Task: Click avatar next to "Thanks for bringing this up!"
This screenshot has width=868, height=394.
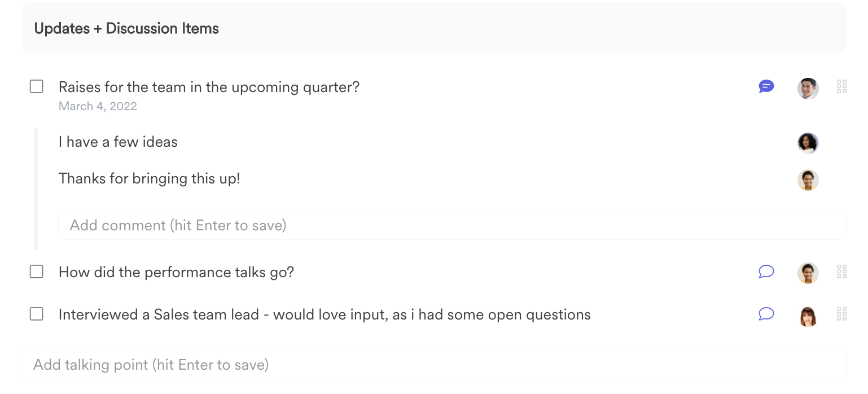Action: 808,180
